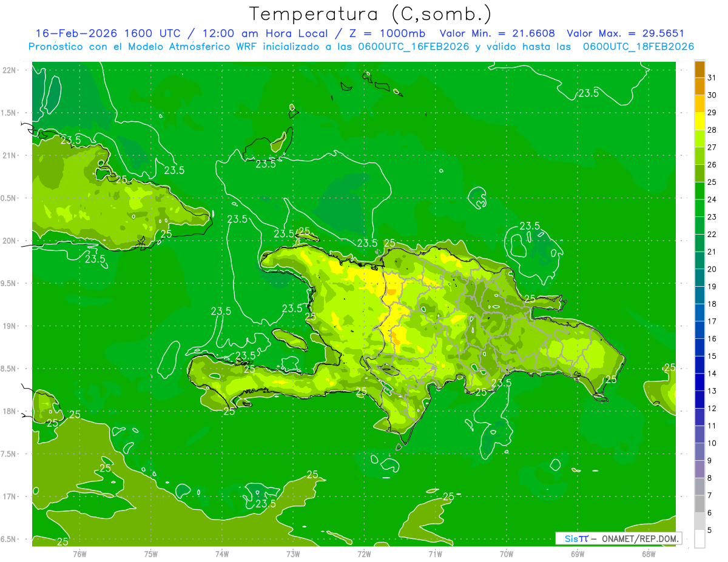Click the "31" value on the color scale
This screenshot has height=562, width=728.
pos(712,78)
